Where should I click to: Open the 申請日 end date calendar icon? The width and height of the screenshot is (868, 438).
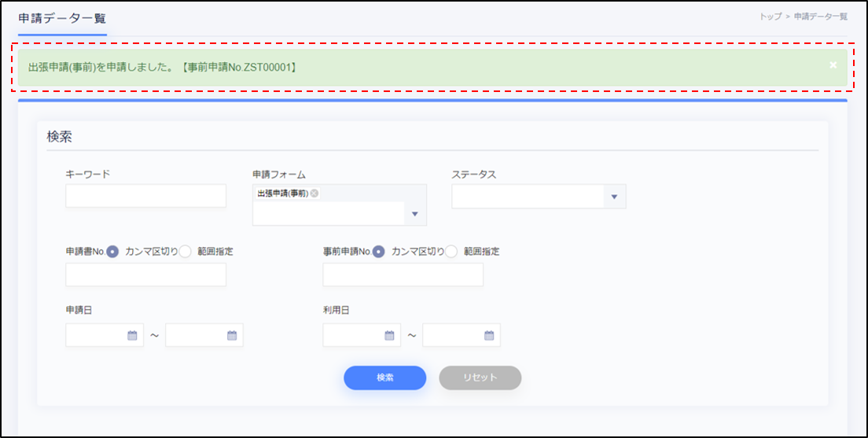pyautogui.click(x=232, y=336)
